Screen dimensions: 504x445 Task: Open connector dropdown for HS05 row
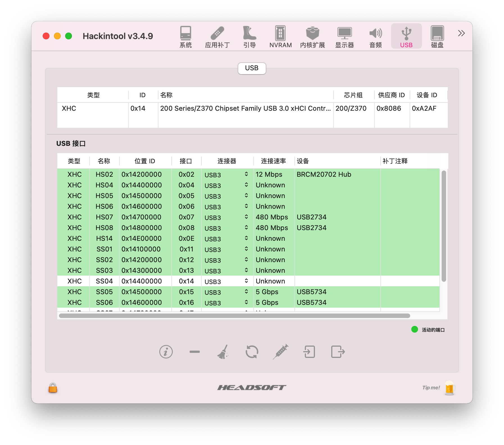[x=226, y=196]
